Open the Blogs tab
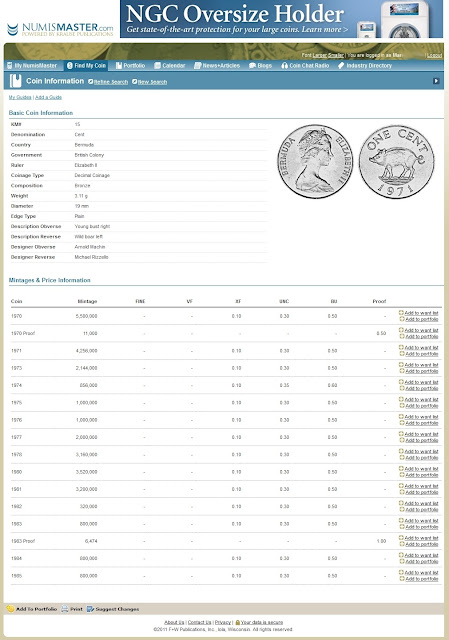 click(260, 65)
